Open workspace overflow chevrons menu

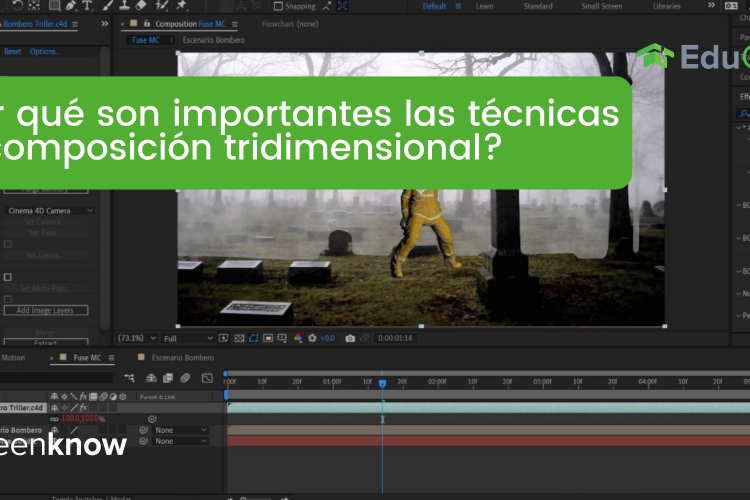711,5
